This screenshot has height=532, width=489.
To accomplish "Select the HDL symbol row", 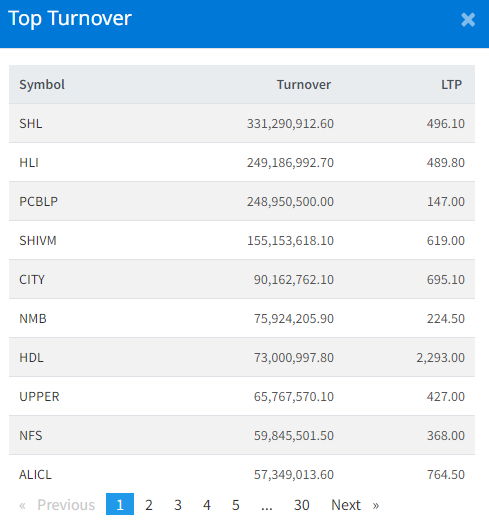I will 242,357.
